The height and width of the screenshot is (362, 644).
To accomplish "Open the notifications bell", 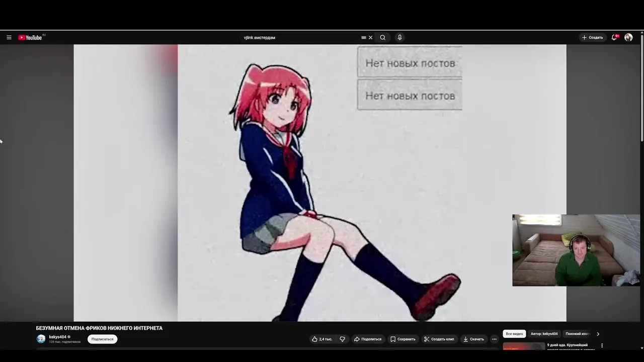I will click(614, 38).
